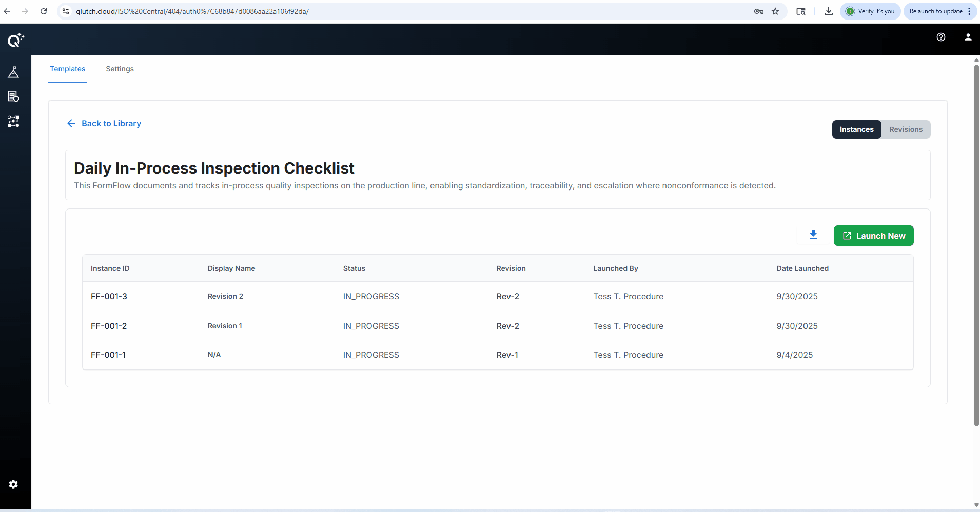Open the Chrome three-dot menu

click(969, 11)
